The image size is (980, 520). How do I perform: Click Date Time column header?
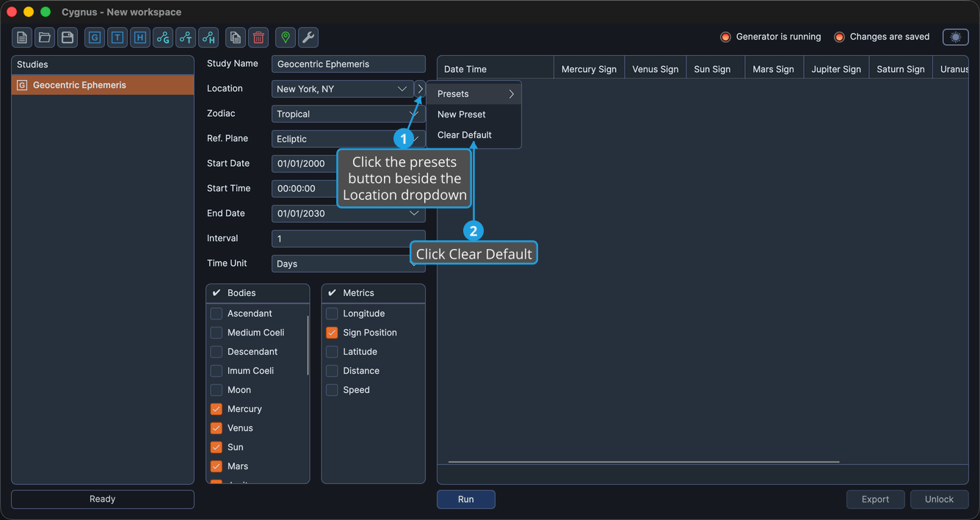click(496, 69)
